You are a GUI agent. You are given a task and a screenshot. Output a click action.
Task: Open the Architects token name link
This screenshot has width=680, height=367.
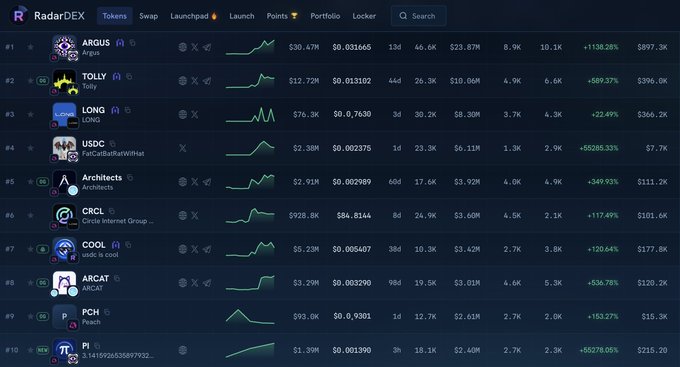tap(102, 177)
